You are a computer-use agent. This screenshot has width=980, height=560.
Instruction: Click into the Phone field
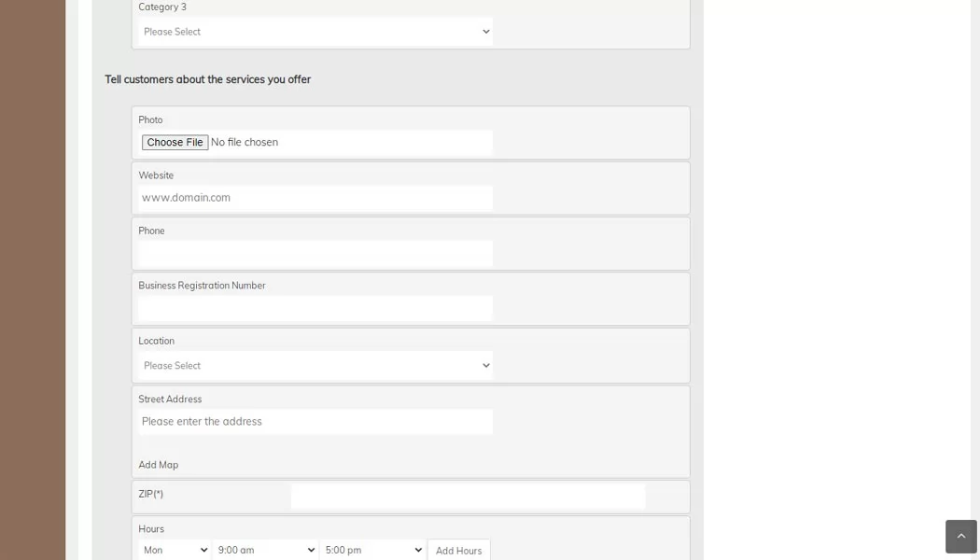(315, 253)
